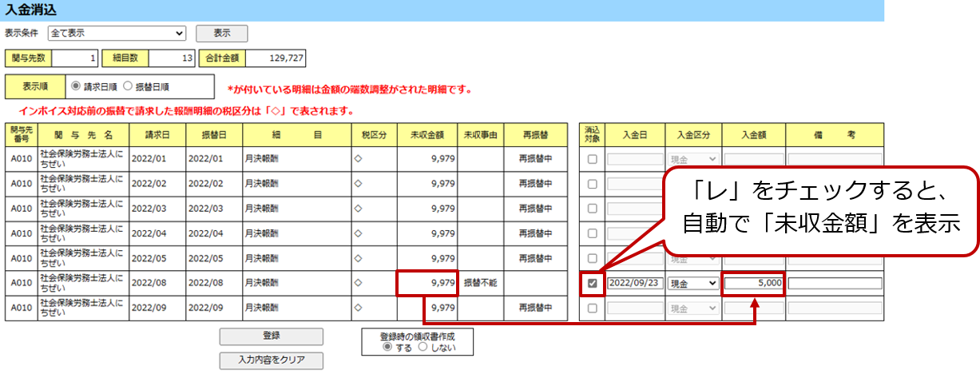Check the 消込対象 box for the 2022/01 row

click(x=592, y=159)
